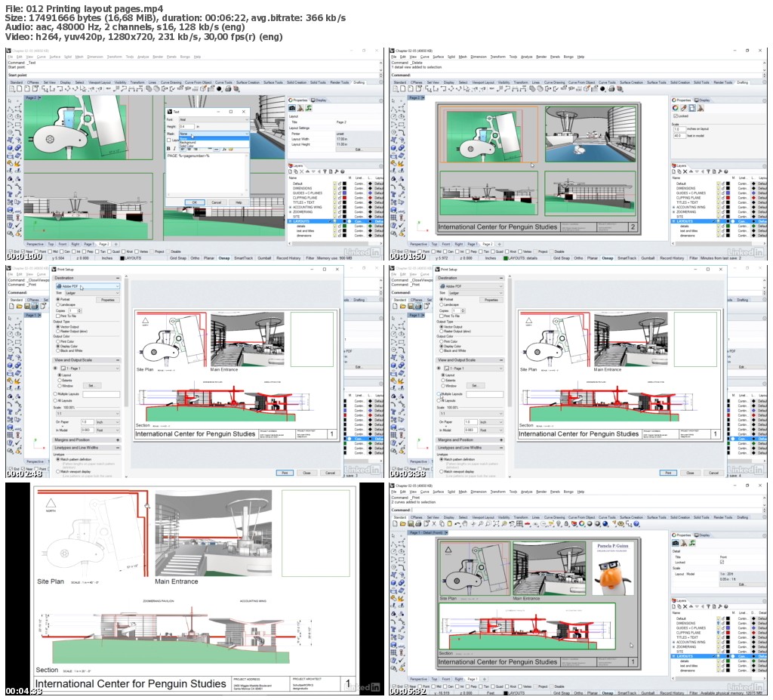Click the texture mapping icon in the 00:01:00 Properties panel
773x700 pixels.
pyautogui.click(x=309, y=108)
